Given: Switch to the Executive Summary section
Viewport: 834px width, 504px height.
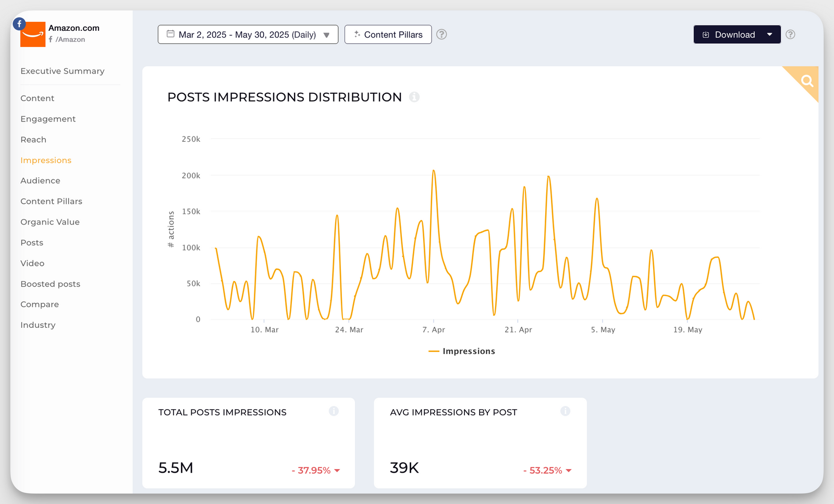Looking at the screenshot, I should (x=62, y=71).
